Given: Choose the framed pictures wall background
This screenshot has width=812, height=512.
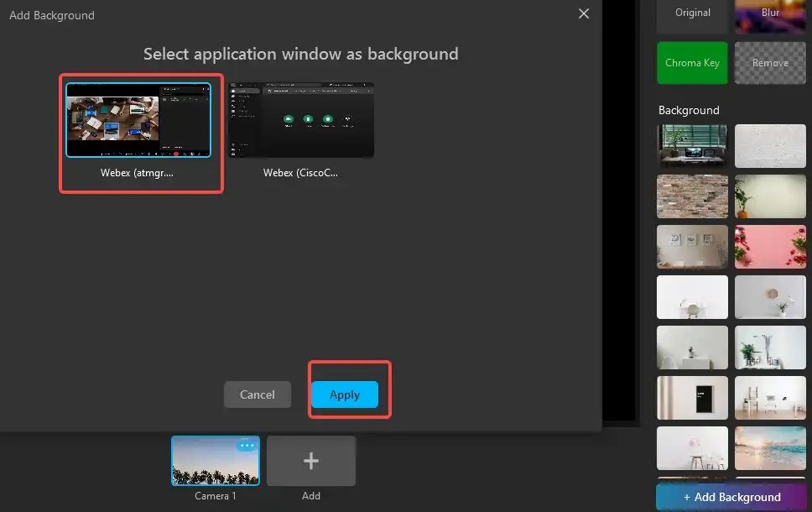Looking at the screenshot, I should 692,247.
